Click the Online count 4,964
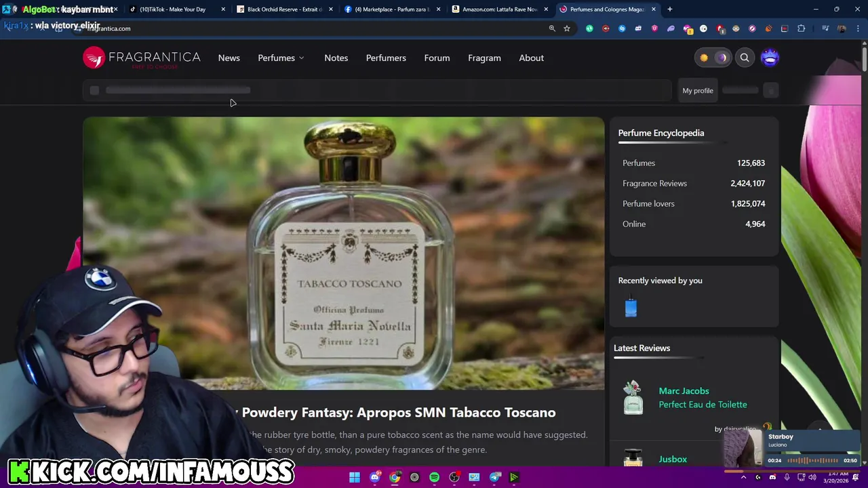 (x=755, y=224)
